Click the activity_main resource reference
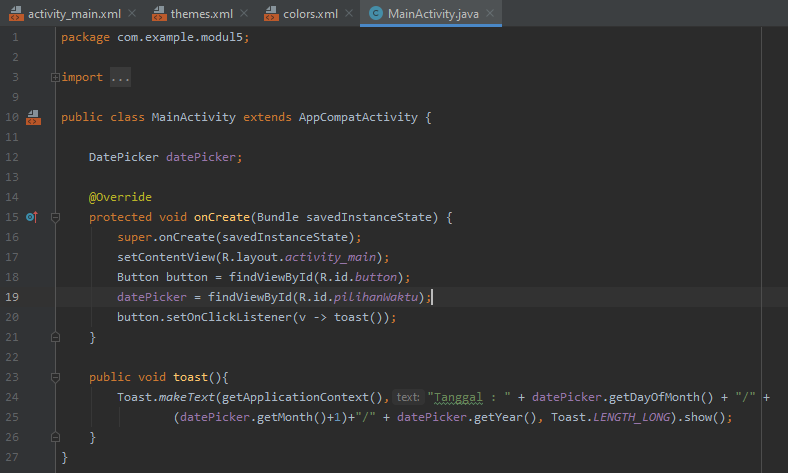The width and height of the screenshot is (788, 473). point(331,257)
